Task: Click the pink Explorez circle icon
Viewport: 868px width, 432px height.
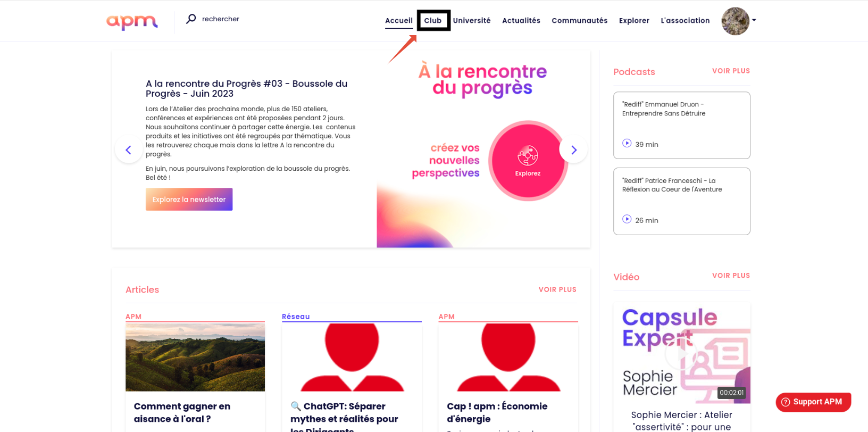Action: [x=528, y=161]
